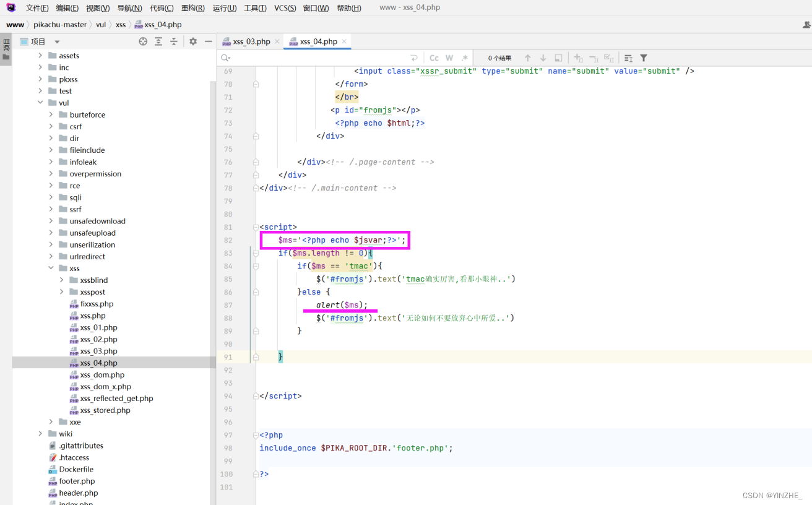Open the search filter funnel icon
The image size is (812, 505).
(644, 58)
